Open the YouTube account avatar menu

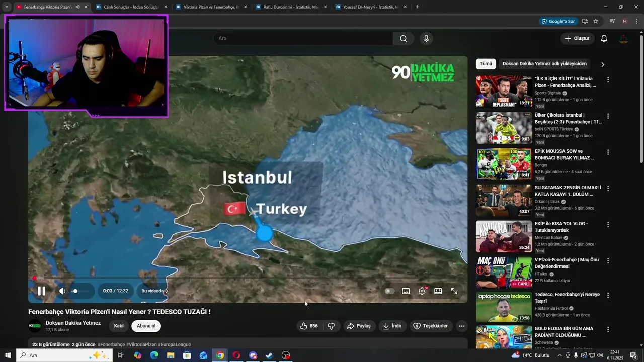point(623,38)
